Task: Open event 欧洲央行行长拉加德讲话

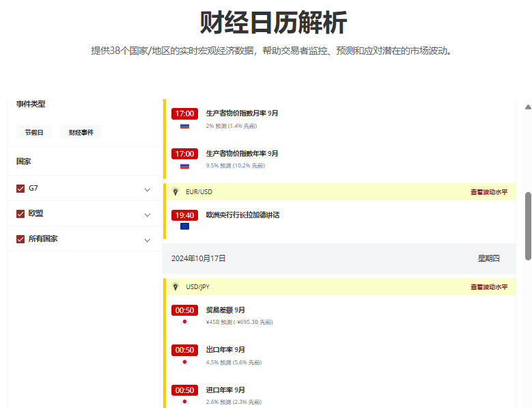Action: coord(242,215)
